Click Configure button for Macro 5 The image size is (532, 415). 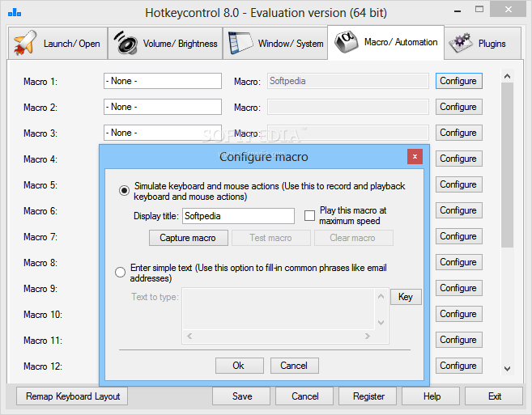pos(458,184)
